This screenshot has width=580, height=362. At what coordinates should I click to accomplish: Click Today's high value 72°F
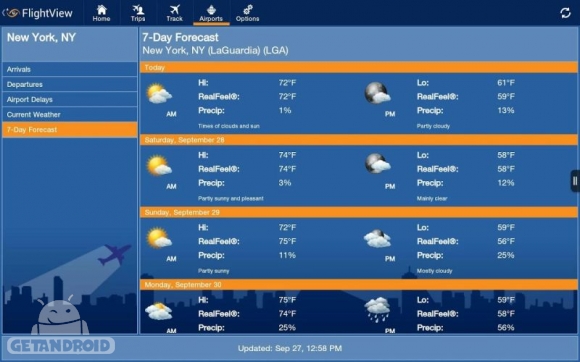[x=287, y=82]
